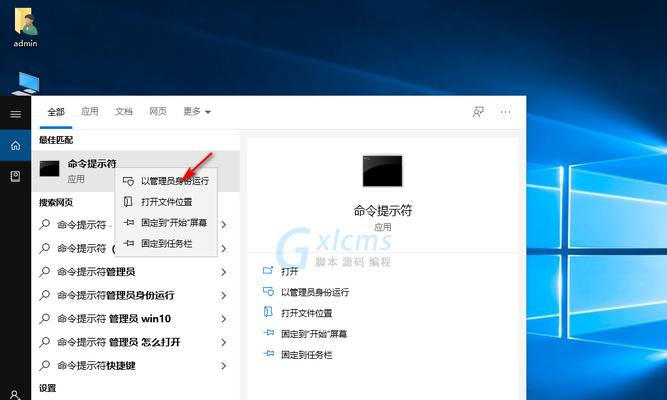The image size is (667, 400).
Task: Select web suggestion 命令提示符管理员
Action: [96, 271]
